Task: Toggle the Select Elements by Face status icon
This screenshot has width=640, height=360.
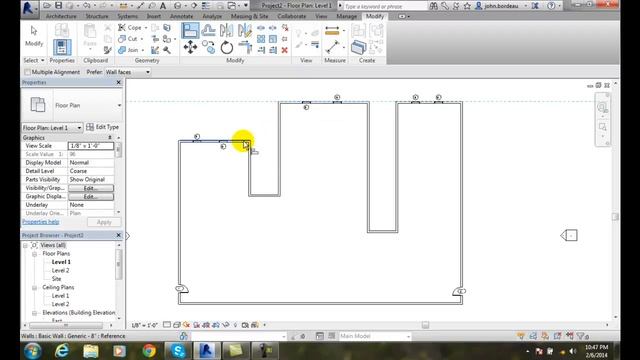Action: (x=557, y=336)
